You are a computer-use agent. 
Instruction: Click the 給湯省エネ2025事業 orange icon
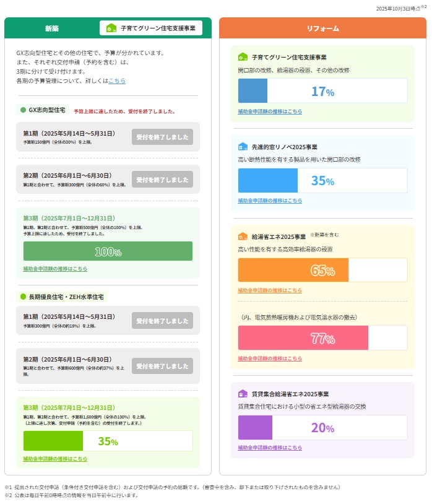(243, 237)
